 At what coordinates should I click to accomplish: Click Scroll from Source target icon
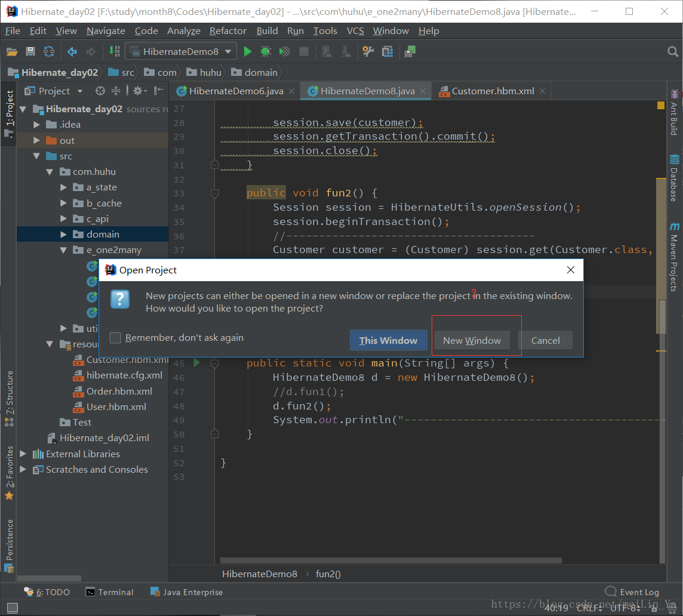(x=100, y=91)
